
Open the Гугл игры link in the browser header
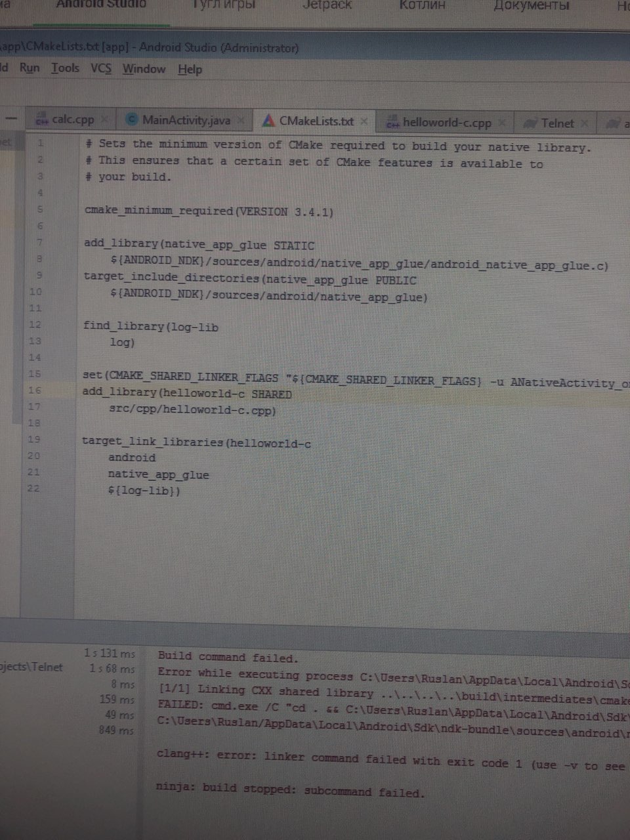tap(224, 5)
